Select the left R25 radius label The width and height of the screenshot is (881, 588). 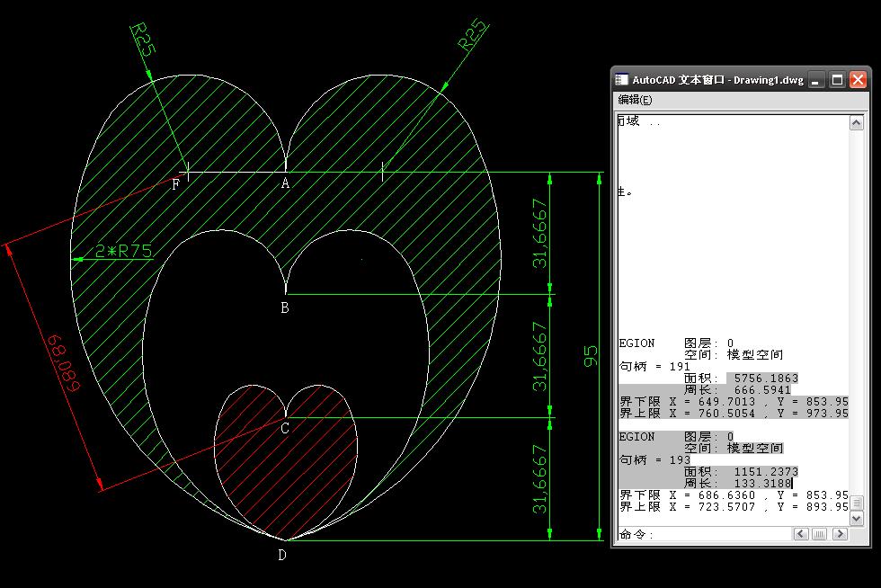pyautogui.click(x=142, y=39)
